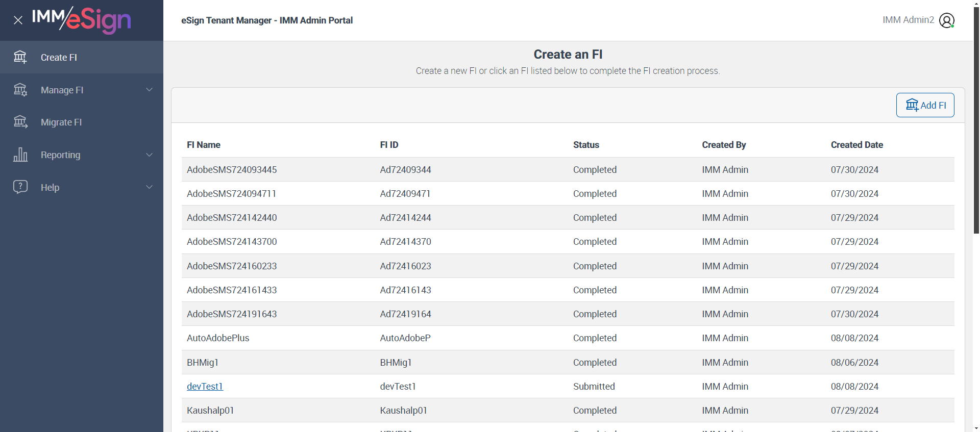Click the Reporting bar chart icon
Screen dimensions: 980x432
20,155
